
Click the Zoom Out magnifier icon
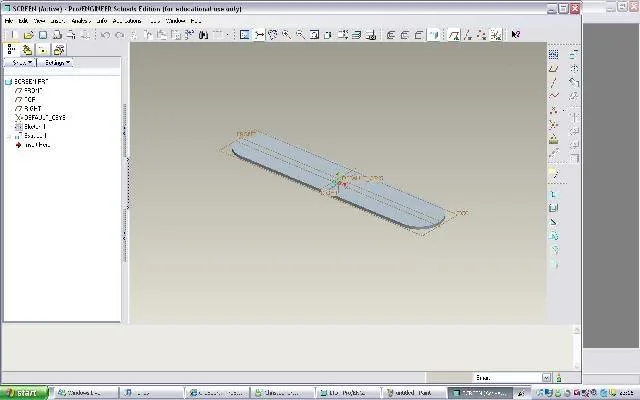point(300,35)
